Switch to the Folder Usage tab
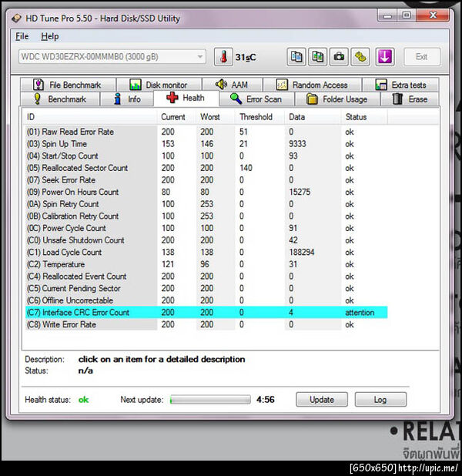 point(337,99)
